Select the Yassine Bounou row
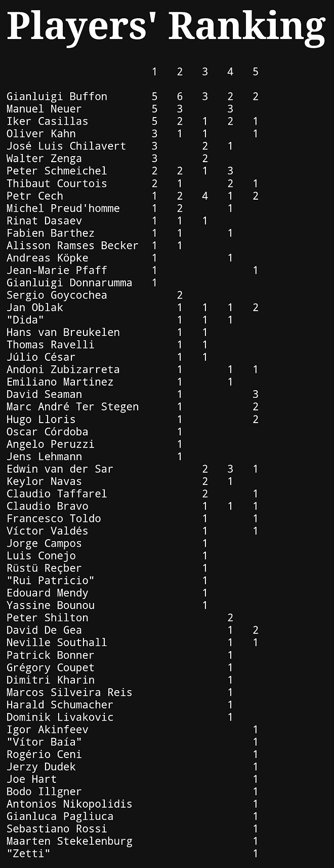The height and width of the screenshot is (868, 334). pos(50,606)
